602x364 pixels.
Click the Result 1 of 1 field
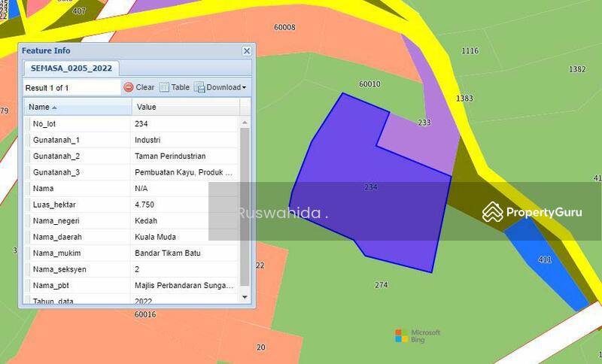point(71,88)
